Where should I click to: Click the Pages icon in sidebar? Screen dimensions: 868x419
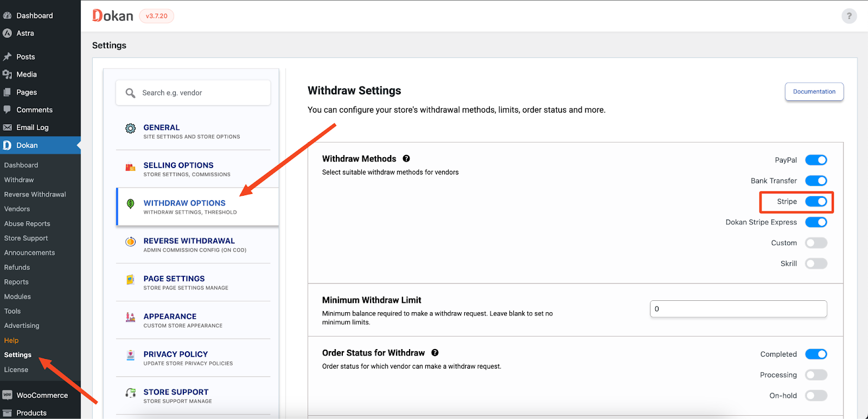(x=8, y=92)
